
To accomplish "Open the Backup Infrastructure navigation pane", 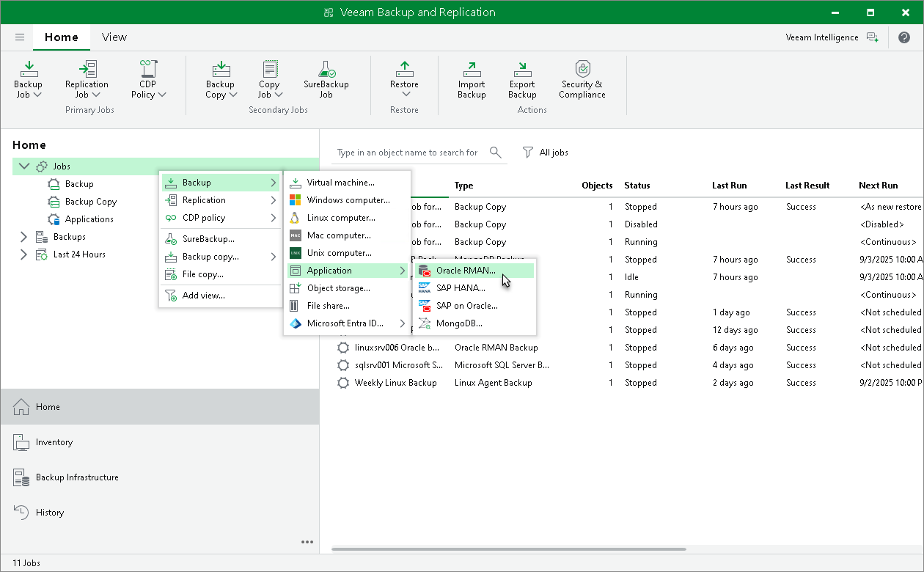I will [160, 477].
